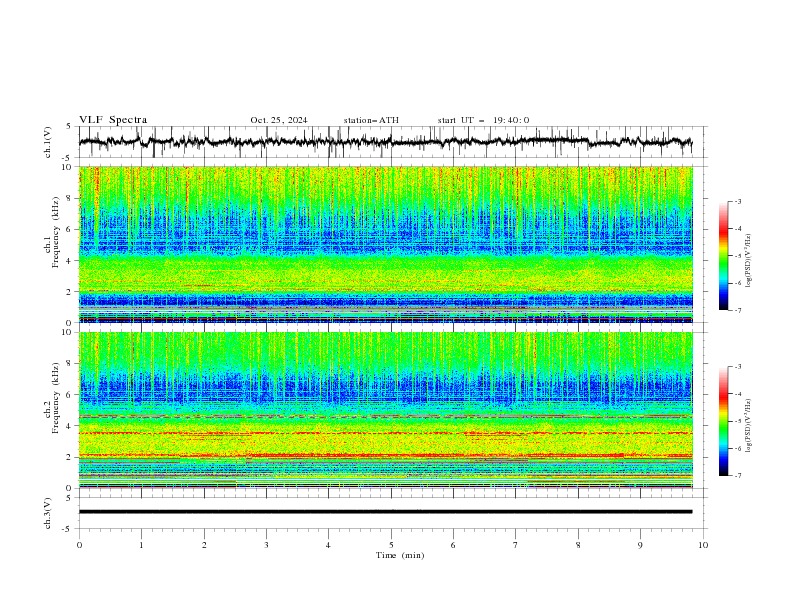The width and height of the screenshot is (792, 612).
Task: Click the ch.1 'Frequency (kHz)' axis label
Action: (x=56, y=232)
